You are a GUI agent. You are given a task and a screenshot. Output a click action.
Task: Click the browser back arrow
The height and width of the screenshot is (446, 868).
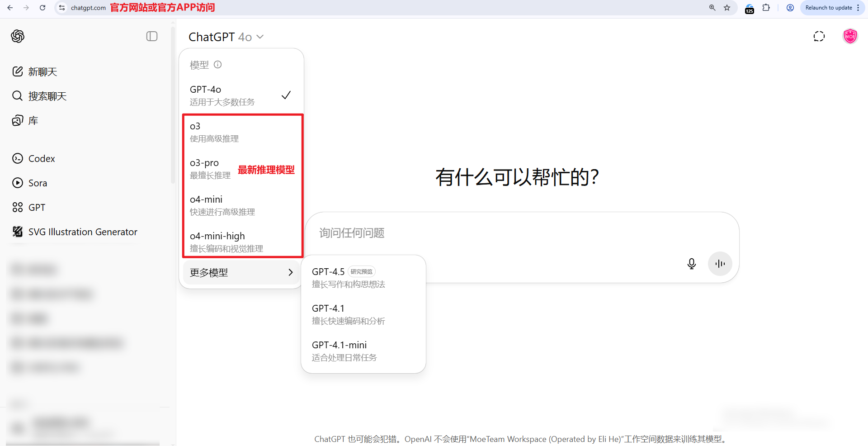[x=10, y=8]
